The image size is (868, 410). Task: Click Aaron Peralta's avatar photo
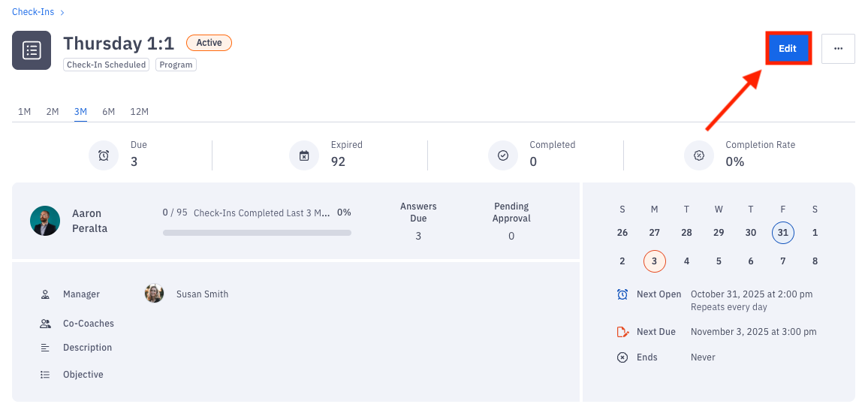[45, 221]
